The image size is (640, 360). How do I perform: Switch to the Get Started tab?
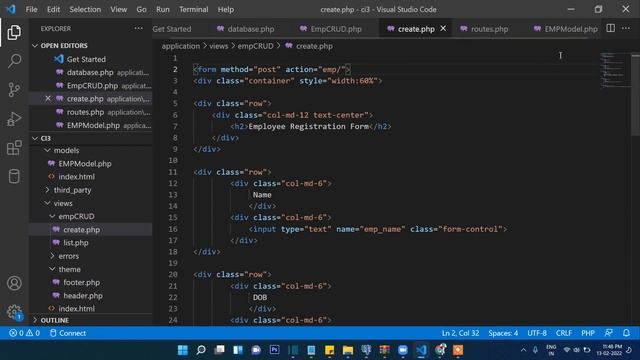tap(172, 29)
